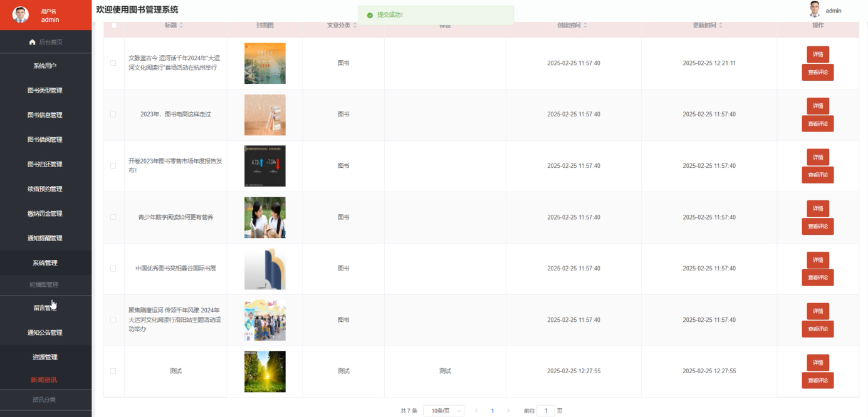
Task: Click the admin avatar in the red sidebar header
Action: point(21,14)
